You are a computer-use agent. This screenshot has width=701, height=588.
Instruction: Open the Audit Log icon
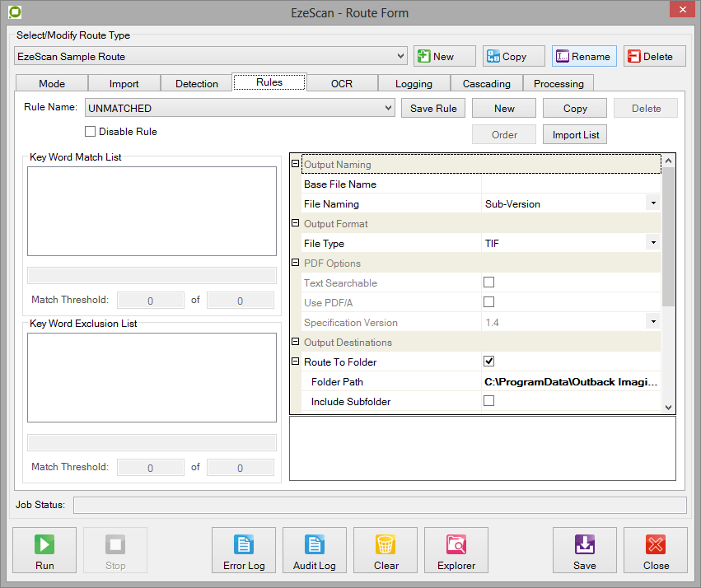tap(315, 544)
